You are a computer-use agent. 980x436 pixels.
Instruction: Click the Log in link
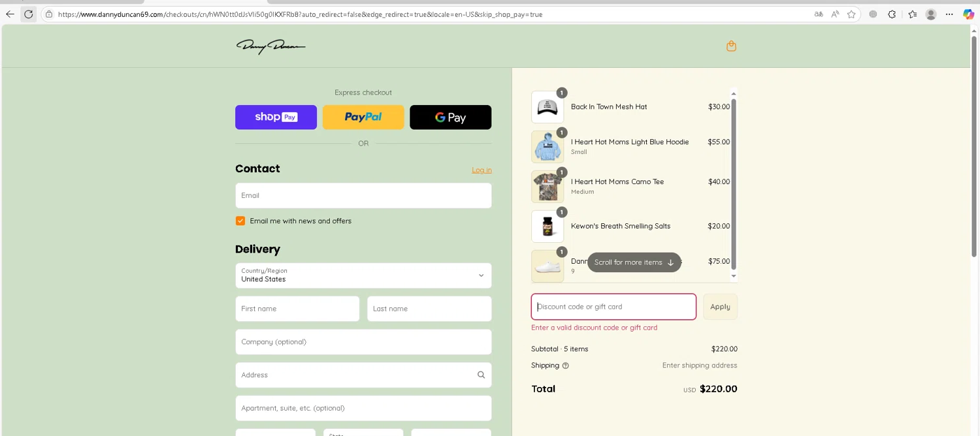coord(482,170)
